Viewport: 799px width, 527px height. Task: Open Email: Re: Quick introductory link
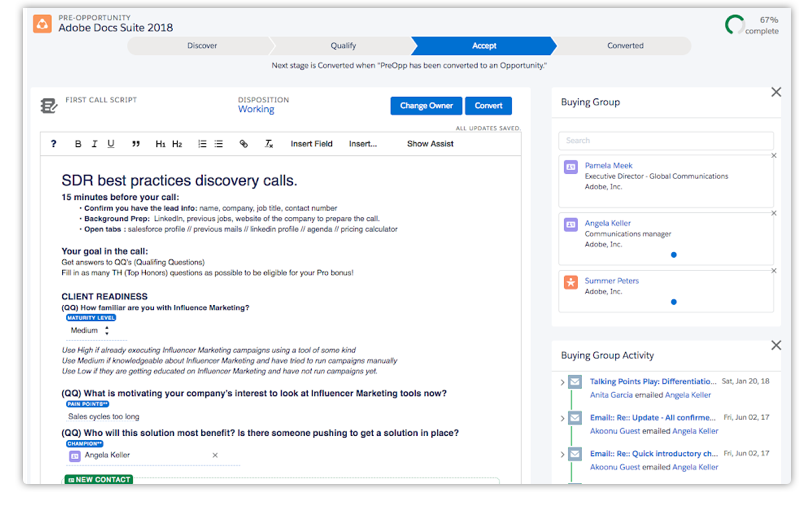(x=654, y=453)
